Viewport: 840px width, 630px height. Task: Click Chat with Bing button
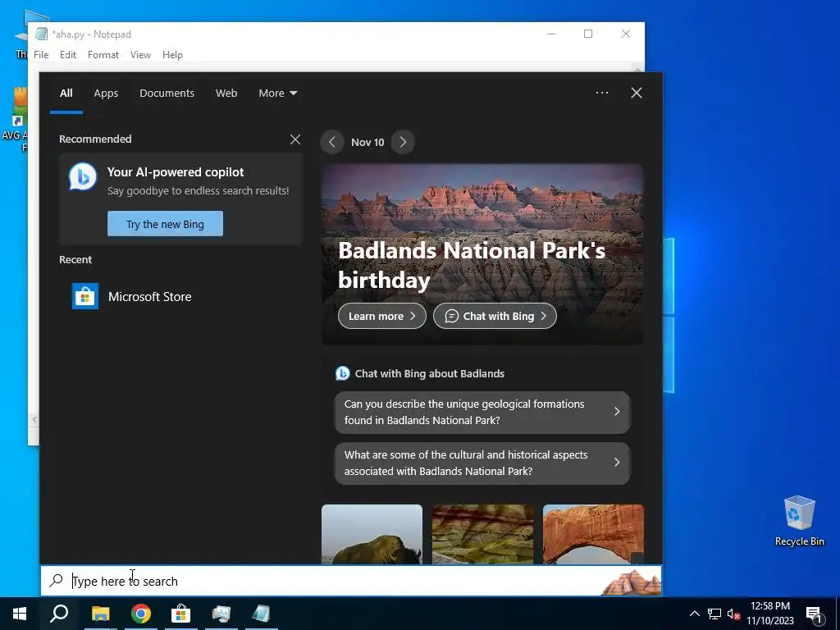click(x=495, y=316)
